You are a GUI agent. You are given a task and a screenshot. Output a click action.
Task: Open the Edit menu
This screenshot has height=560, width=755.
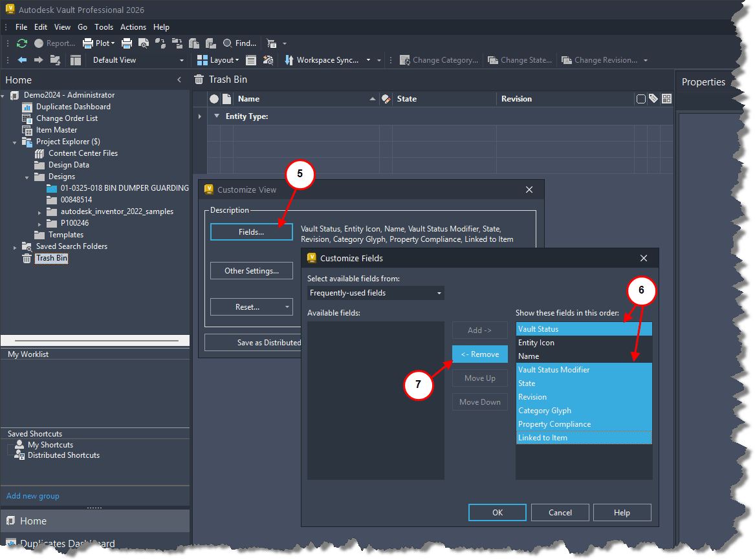(41, 27)
